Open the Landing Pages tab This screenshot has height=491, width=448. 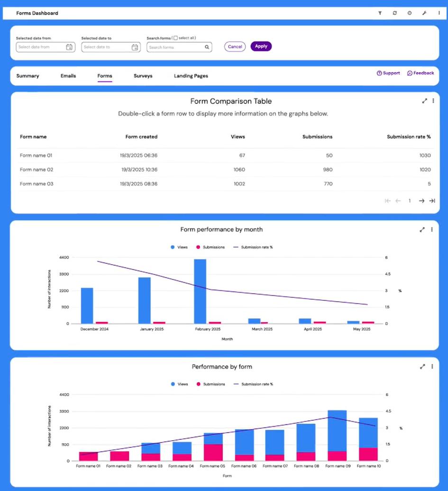[x=191, y=76]
